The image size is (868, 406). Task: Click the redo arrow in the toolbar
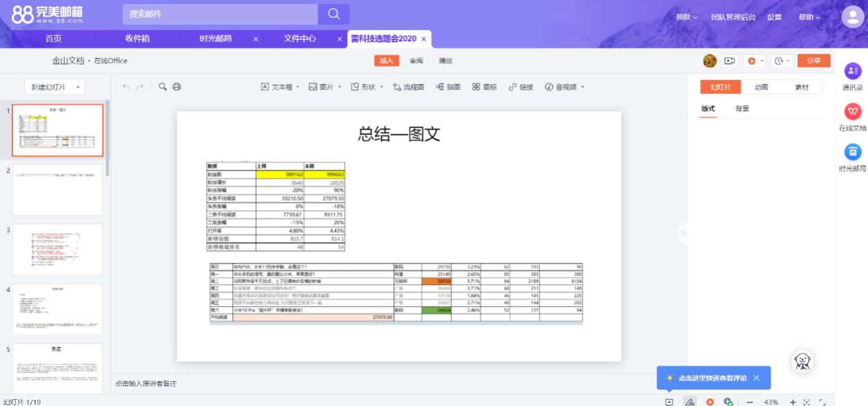[x=140, y=87]
